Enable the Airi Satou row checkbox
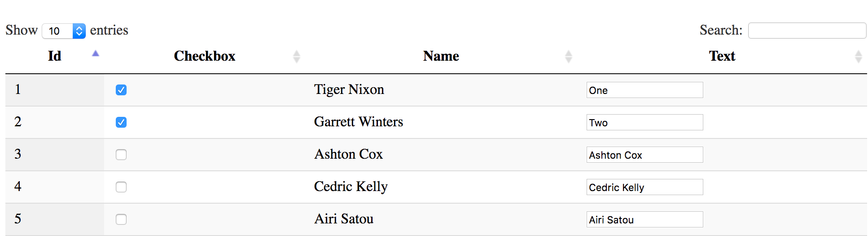This screenshot has height=236, width=868. [x=121, y=219]
